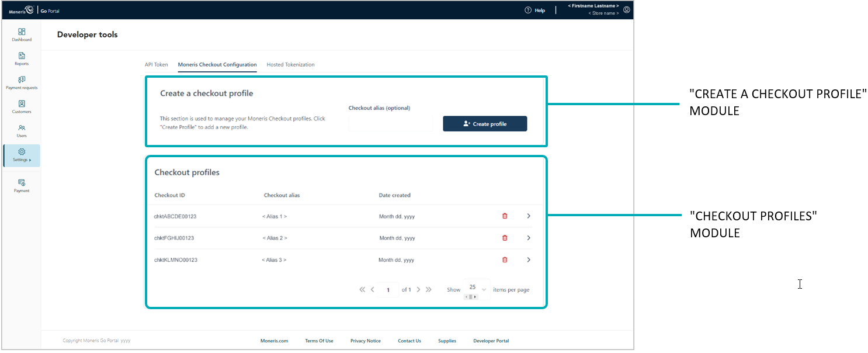Expand details for chktKLMNO00123 row
This screenshot has width=868, height=353.
pos(529,259)
